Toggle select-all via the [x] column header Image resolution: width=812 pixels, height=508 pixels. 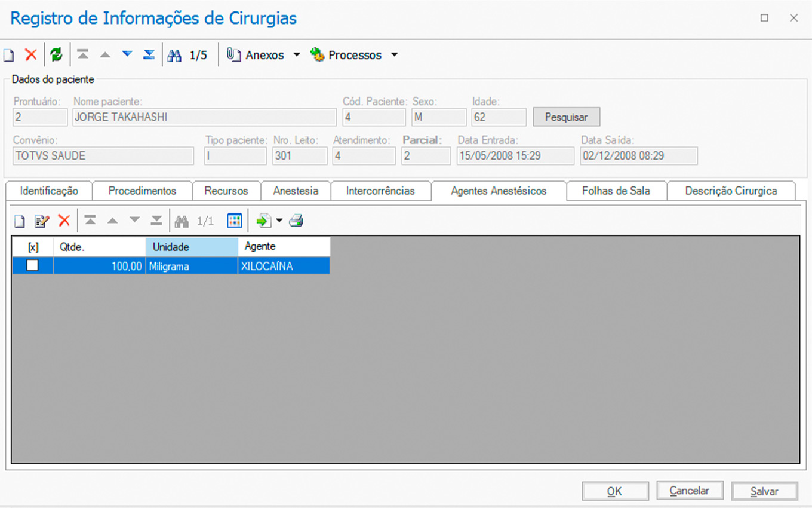click(x=33, y=247)
